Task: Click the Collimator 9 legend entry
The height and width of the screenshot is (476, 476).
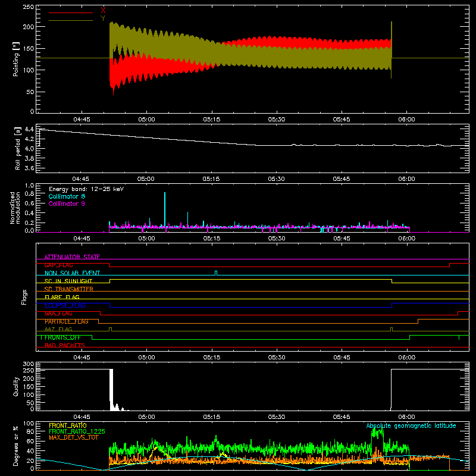Action: (x=67, y=203)
